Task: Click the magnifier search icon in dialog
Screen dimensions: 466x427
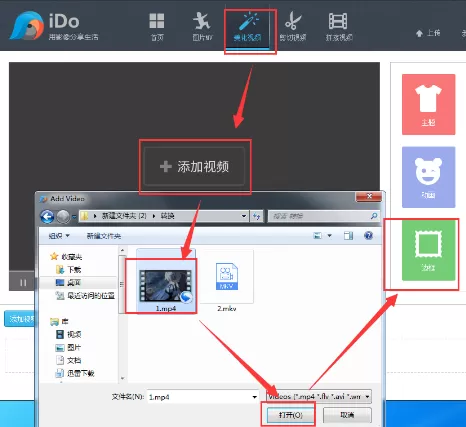Action: point(374,216)
